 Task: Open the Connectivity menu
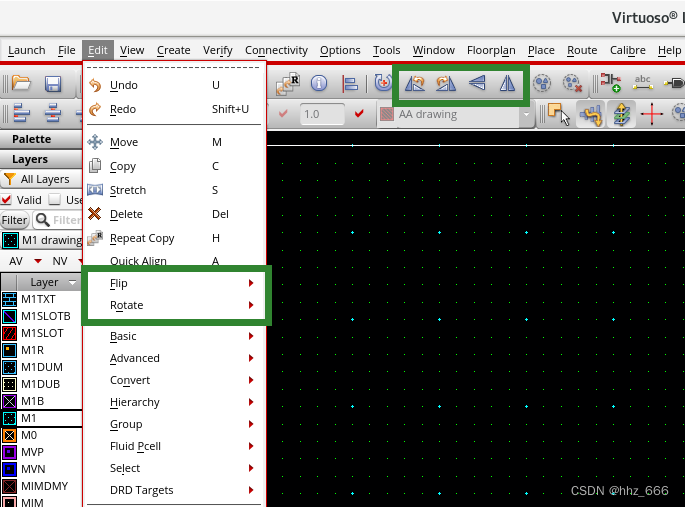click(x=276, y=50)
